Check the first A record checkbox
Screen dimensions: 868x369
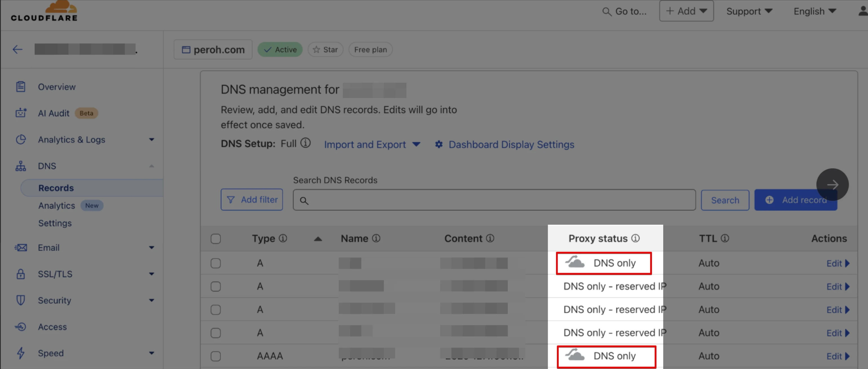pyautogui.click(x=216, y=263)
